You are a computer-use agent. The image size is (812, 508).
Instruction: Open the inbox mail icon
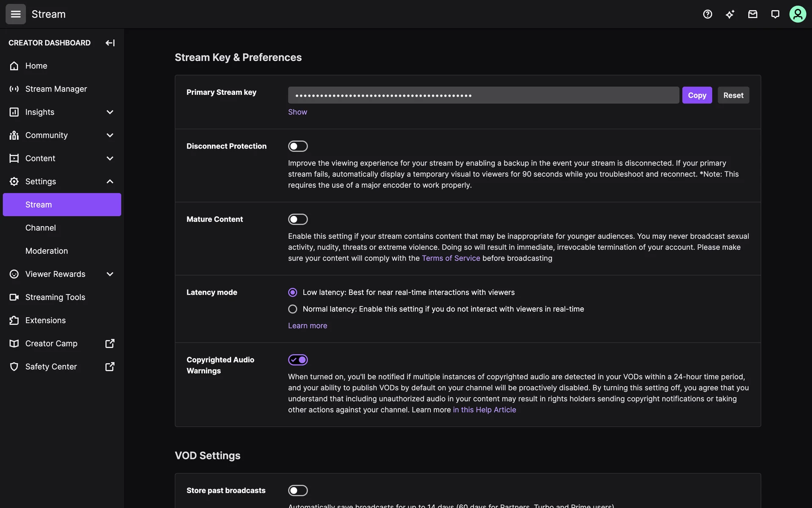coord(752,14)
